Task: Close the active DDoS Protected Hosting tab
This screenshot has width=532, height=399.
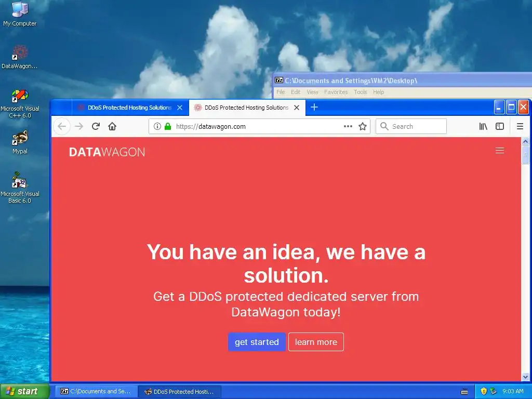Action: click(297, 108)
